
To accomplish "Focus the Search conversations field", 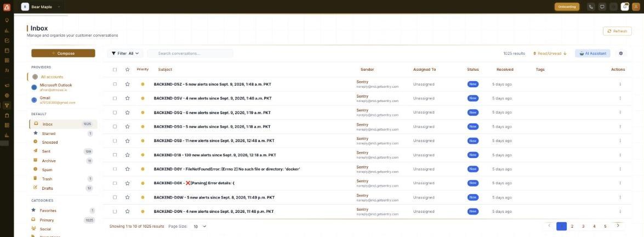I will point(190,54).
